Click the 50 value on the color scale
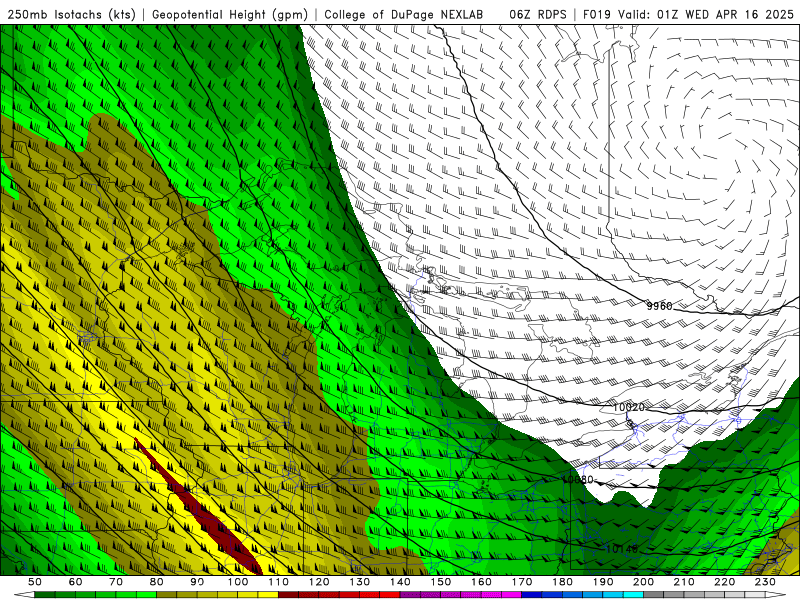This screenshot has height=600, width=800. coord(35,582)
